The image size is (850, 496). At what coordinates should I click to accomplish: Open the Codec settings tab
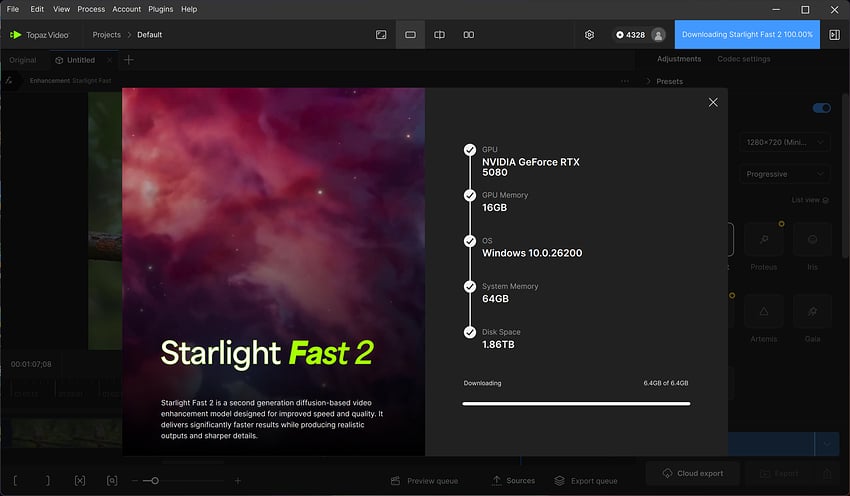pos(743,59)
